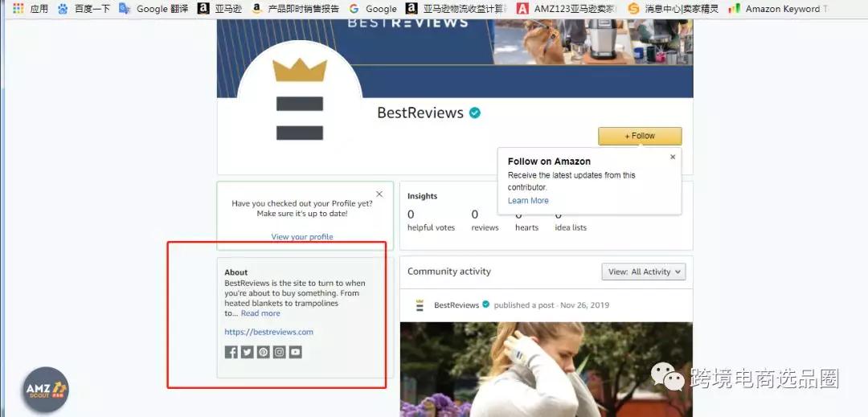Open the Facebook social icon
This screenshot has width=868, height=417.
pos(231,352)
